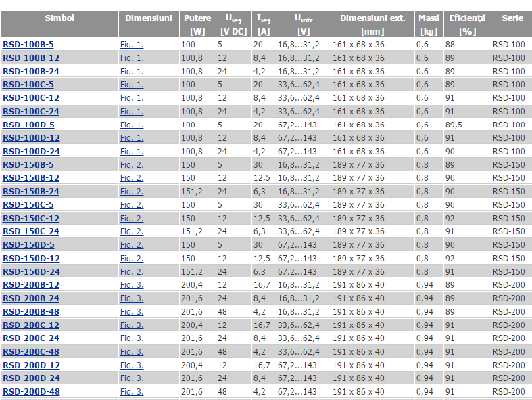The image size is (532, 400).
Task: Open Fig. 2. link for RSD-150B-24
Action: pos(132,192)
